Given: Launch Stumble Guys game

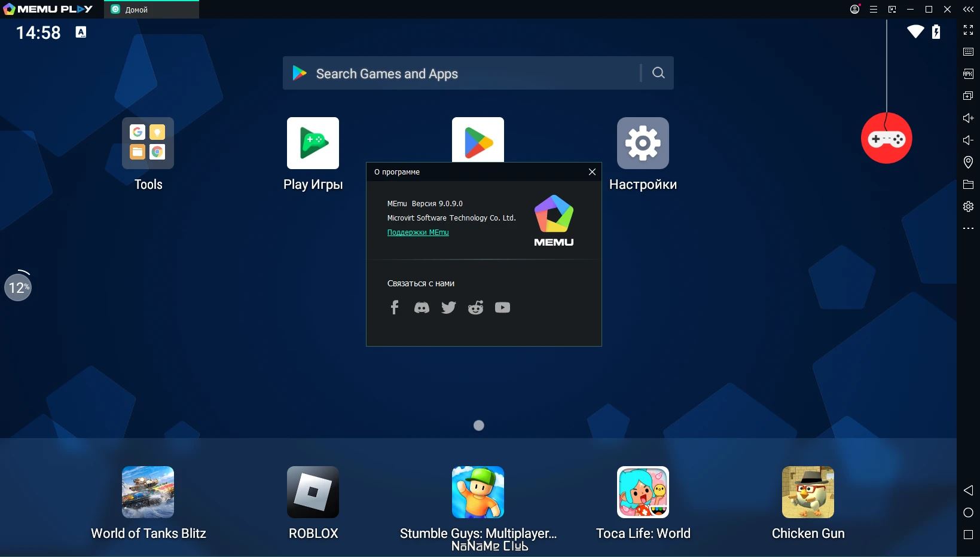Looking at the screenshot, I should (x=478, y=492).
